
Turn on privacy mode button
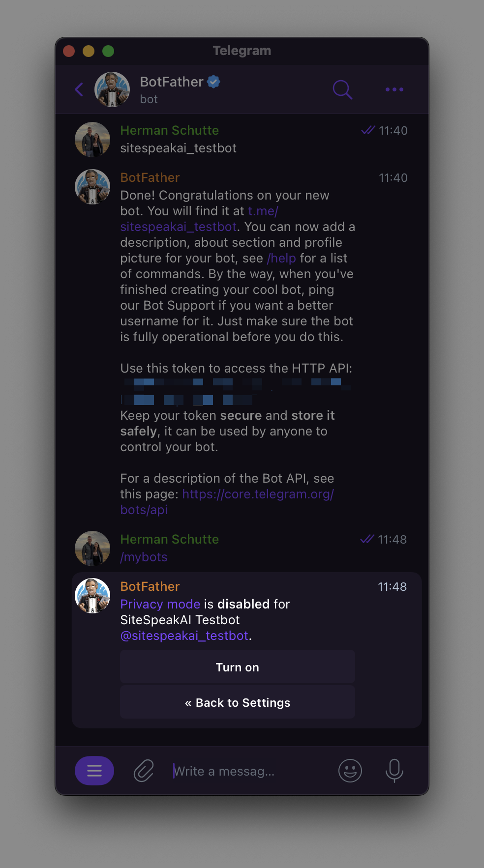[x=238, y=667]
